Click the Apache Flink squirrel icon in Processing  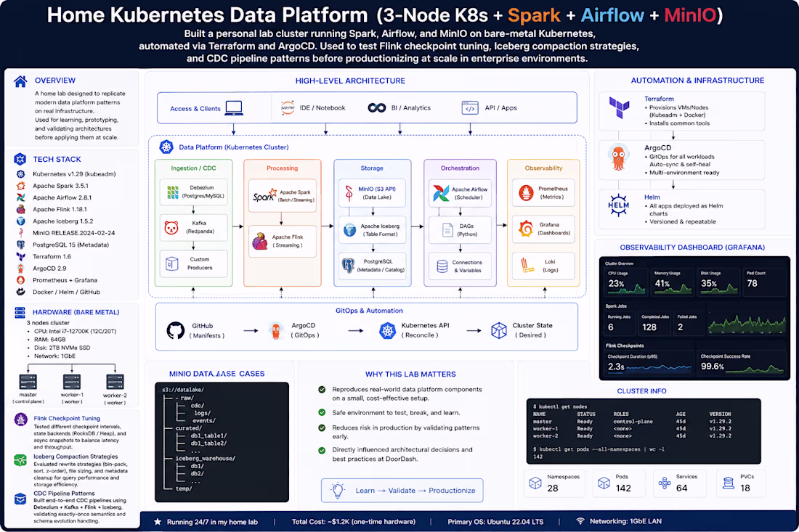tap(260, 241)
